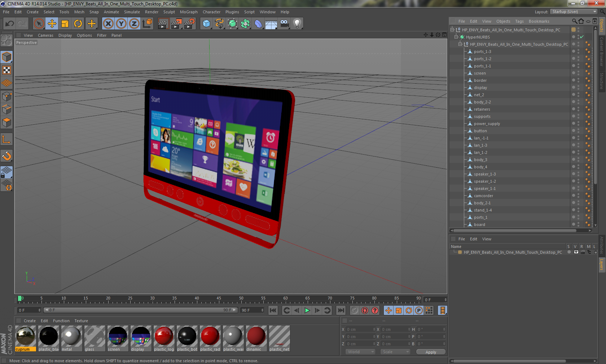Select the plastic_log red material

[x=164, y=338]
